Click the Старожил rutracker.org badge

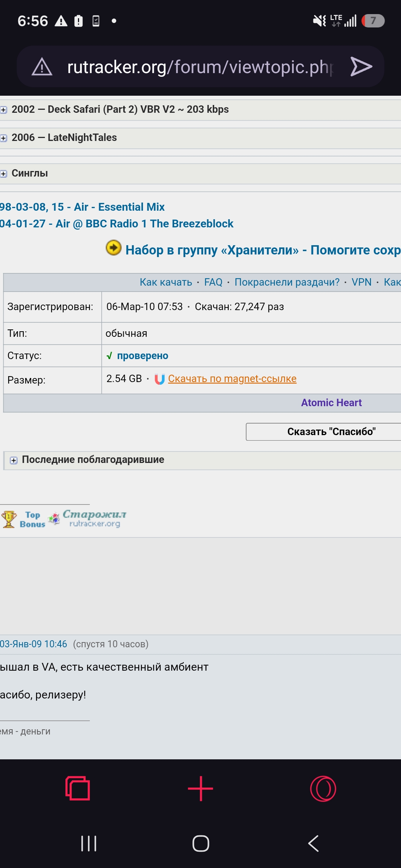tap(88, 518)
